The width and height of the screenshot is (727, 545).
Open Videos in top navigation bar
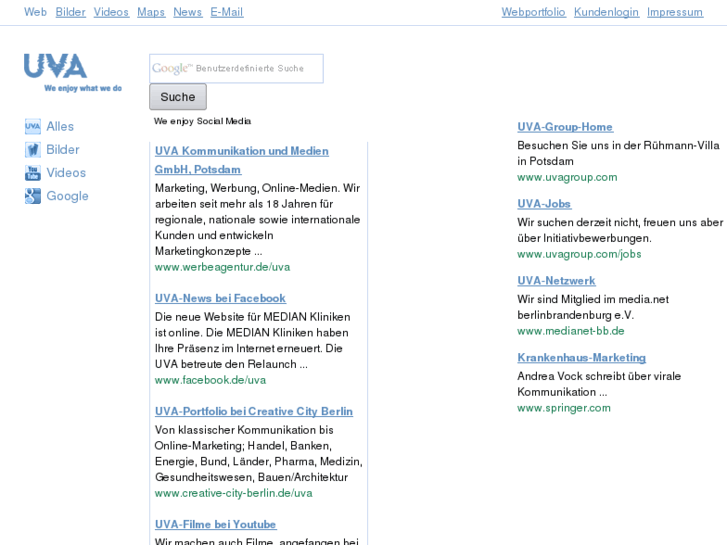pos(111,12)
